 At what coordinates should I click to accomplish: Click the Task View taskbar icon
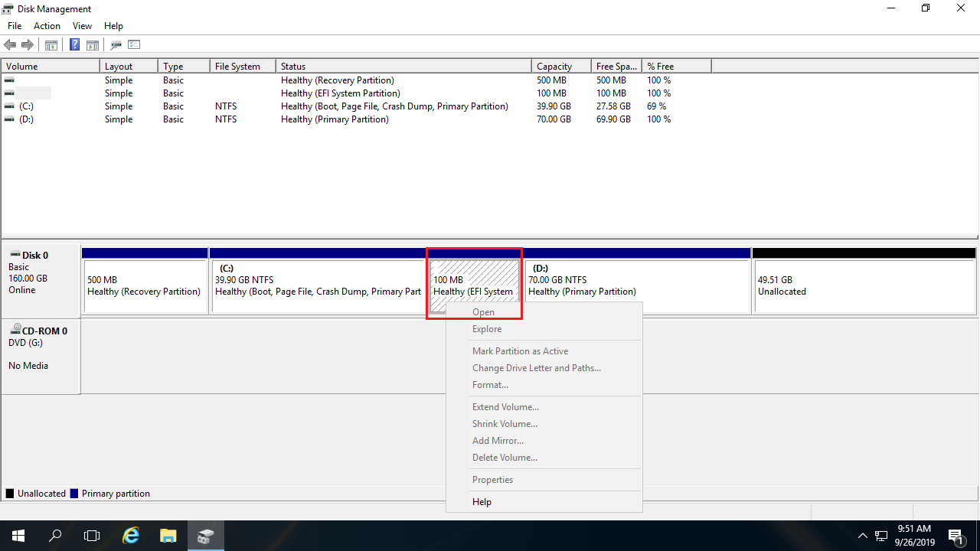tap(92, 536)
